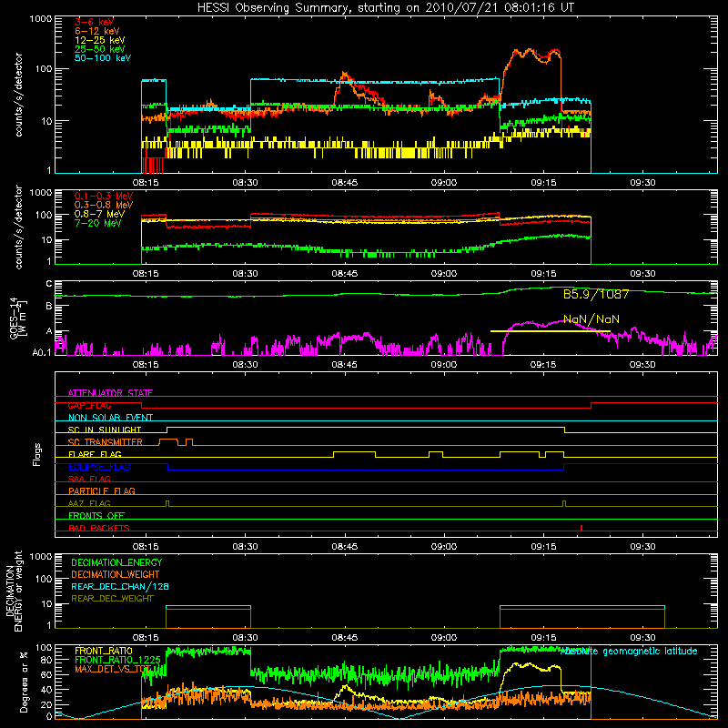The image size is (728, 728).
Task: Select the 'GOES-14 [W m-2]' axis label
Action: [x=17, y=318]
